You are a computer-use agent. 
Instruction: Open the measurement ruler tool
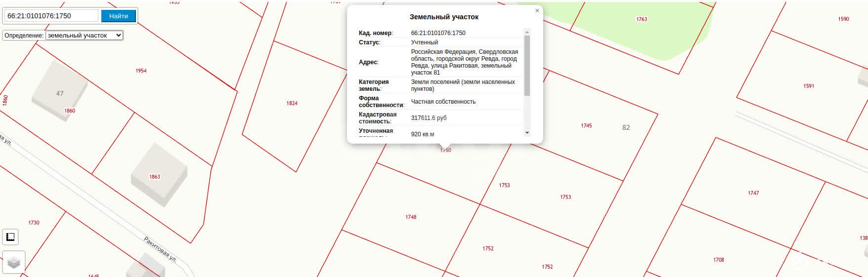point(10,237)
